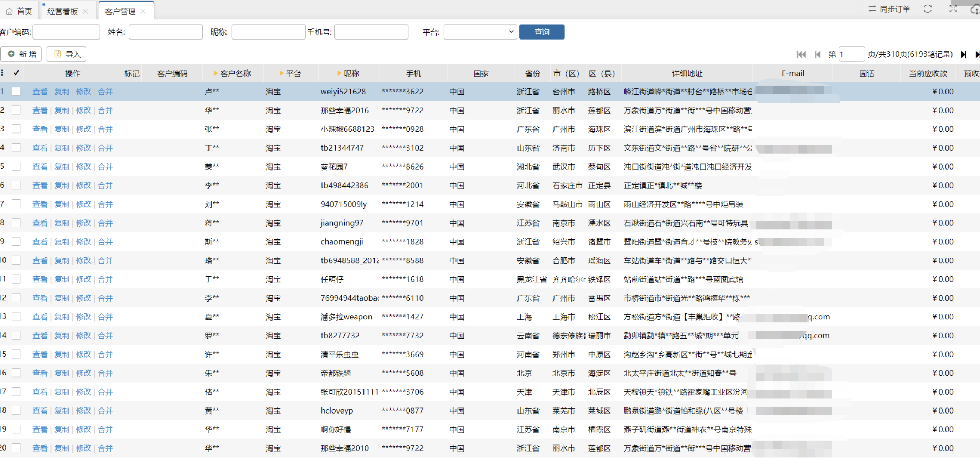Viewport: 980px width, 468px height.
Task: Check the checkbox for row jiangning97
Action: 16,223
